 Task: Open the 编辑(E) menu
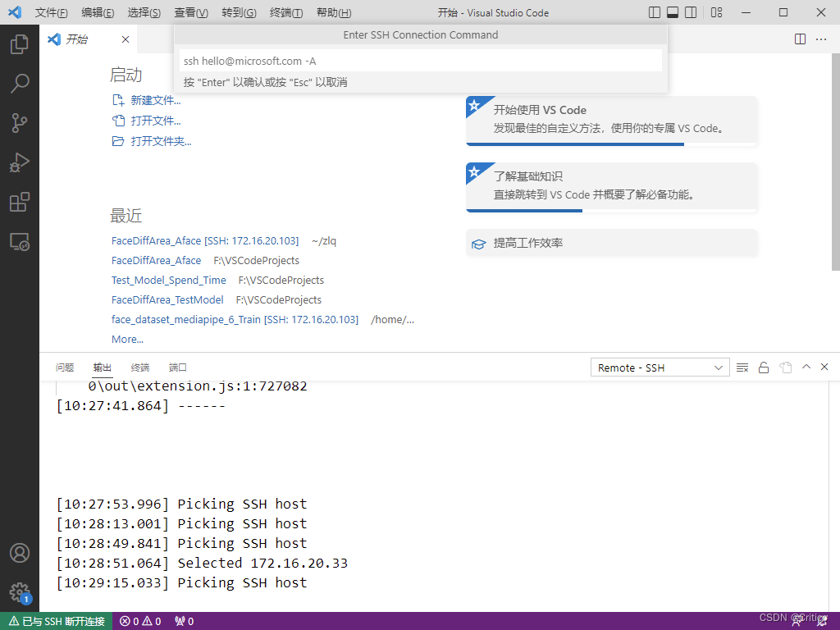(x=98, y=12)
